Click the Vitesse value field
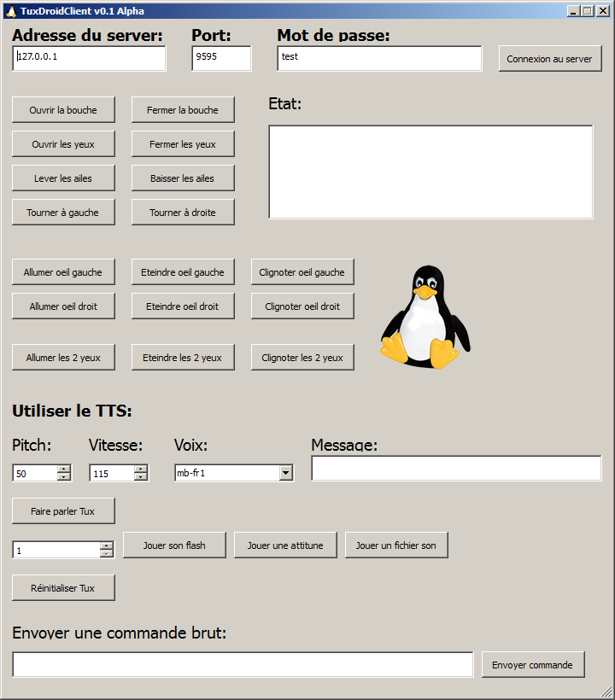The height and width of the screenshot is (700, 615). [x=112, y=473]
